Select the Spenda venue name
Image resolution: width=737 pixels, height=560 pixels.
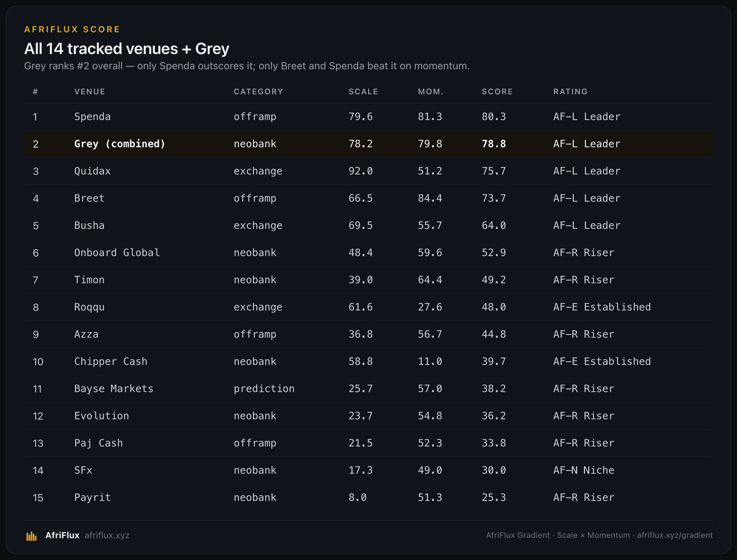92,117
